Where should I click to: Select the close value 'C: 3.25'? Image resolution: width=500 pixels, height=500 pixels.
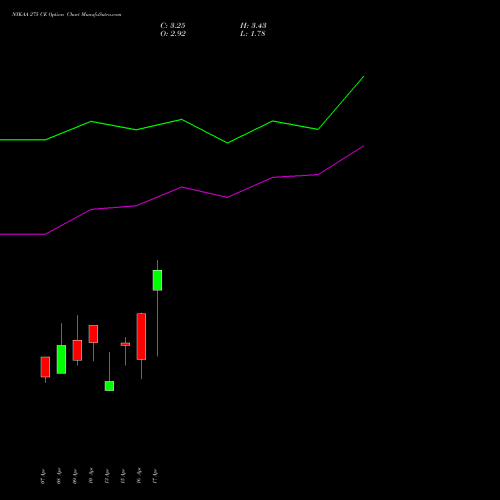(173, 25)
